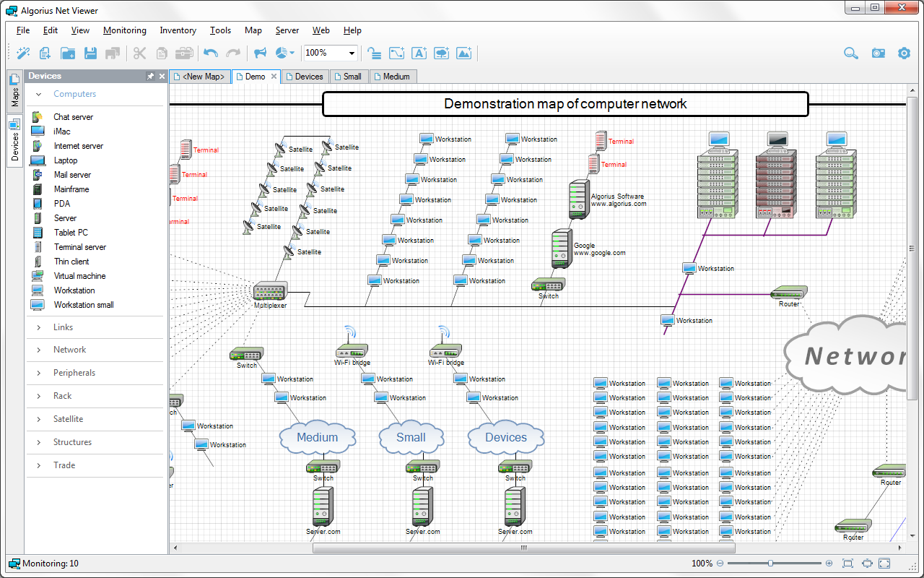Close the Demo tab
Image resolution: width=924 pixels, height=578 pixels.
(274, 77)
